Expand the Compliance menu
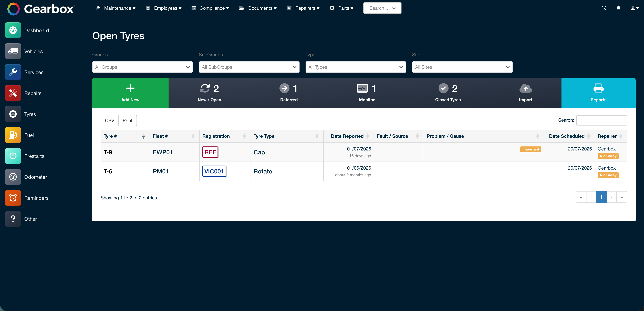The width and height of the screenshot is (644, 311). point(210,8)
